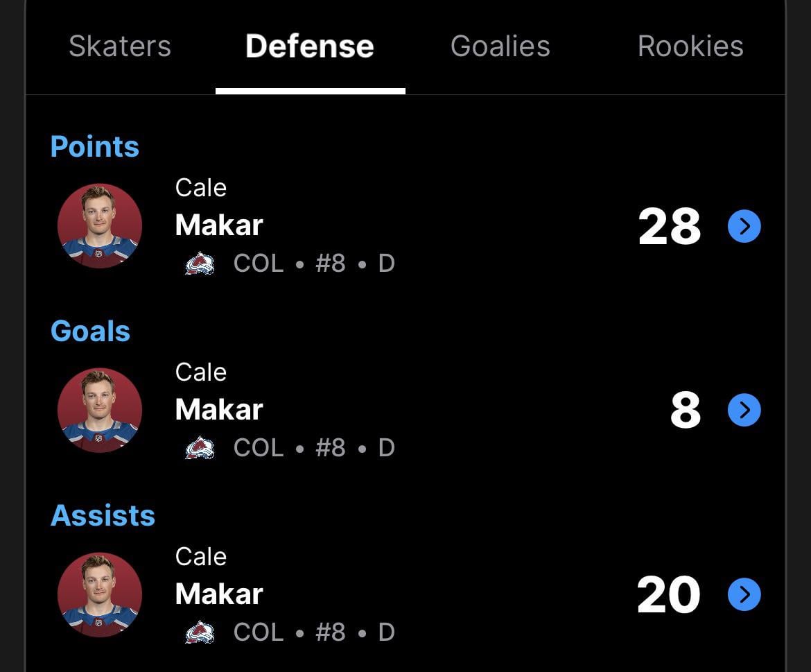This screenshot has height=672, width=811.
Task: Click the Points category heading
Action: (x=95, y=147)
